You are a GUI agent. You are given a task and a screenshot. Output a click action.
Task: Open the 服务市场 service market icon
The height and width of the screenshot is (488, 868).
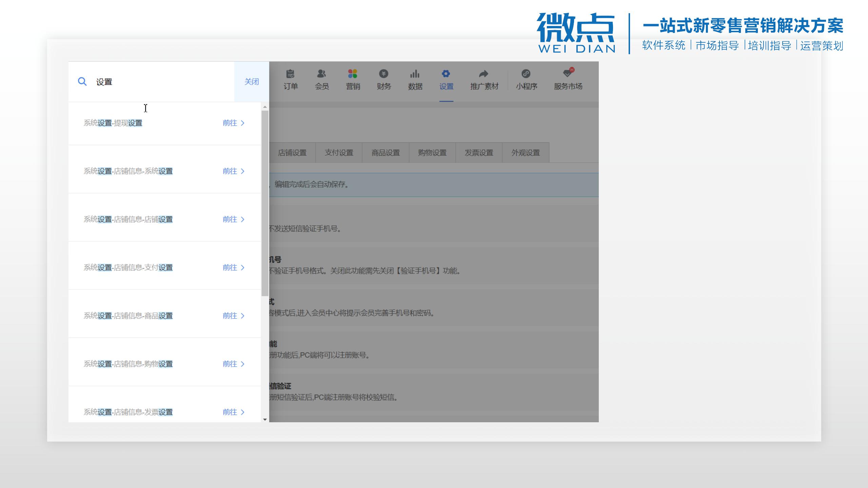(568, 73)
